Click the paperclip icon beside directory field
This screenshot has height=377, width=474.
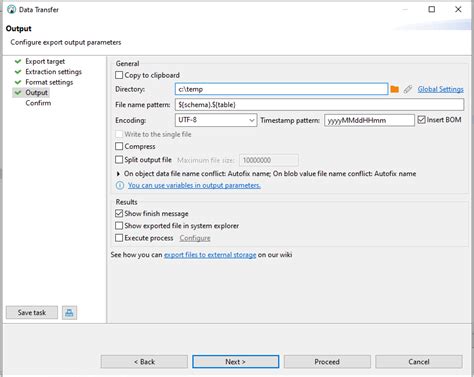click(407, 89)
